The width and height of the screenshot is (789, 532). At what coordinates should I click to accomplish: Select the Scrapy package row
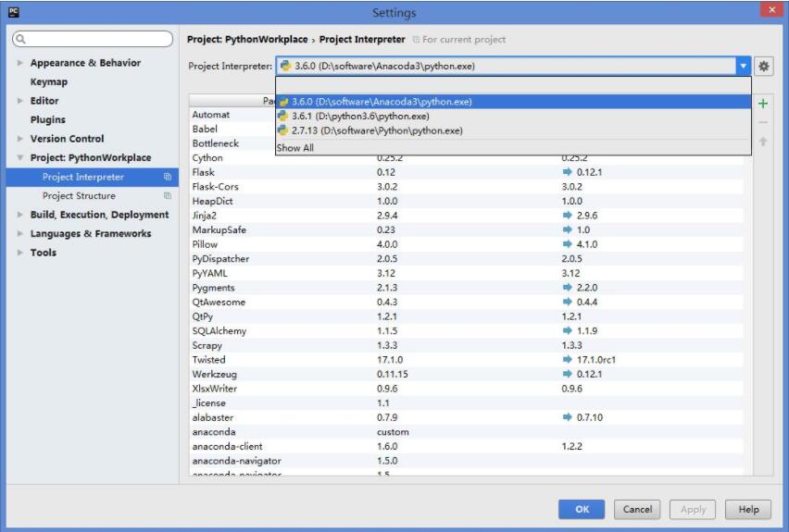466,345
